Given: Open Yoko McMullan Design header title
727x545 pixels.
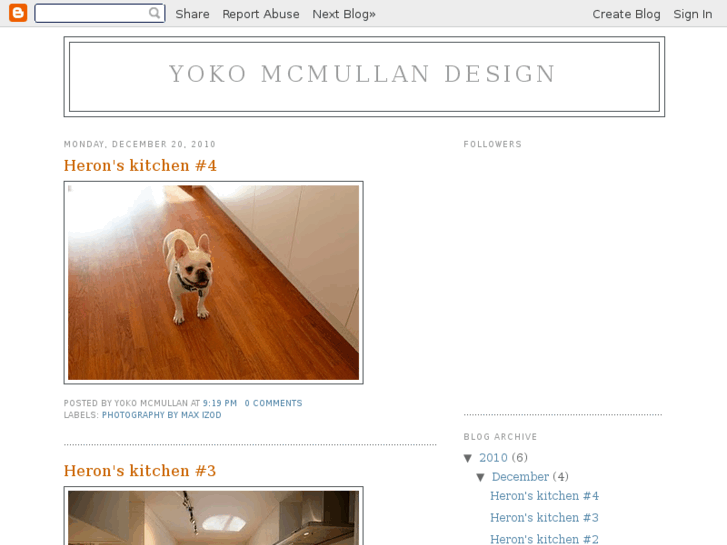Looking at the screenshot, I should 363,74.
